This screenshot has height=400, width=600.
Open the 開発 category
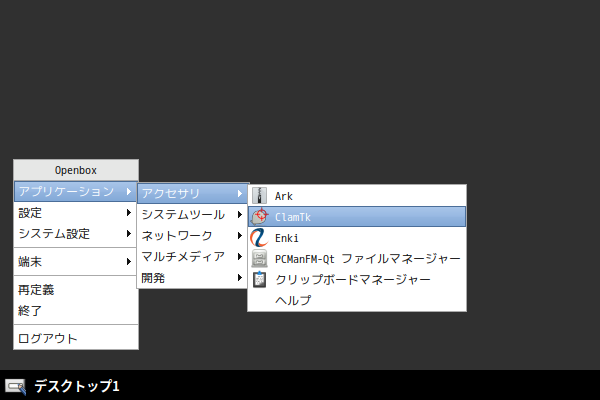(x=192, y=278)
